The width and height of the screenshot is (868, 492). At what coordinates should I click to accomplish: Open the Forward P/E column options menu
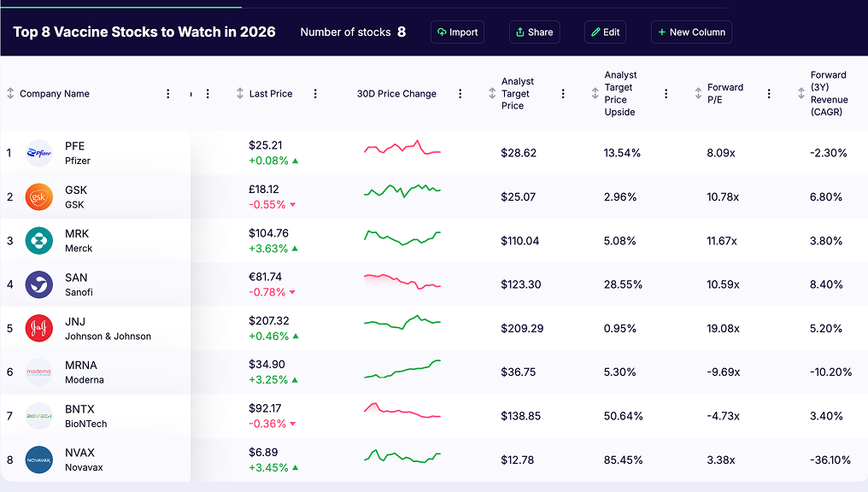click(769, 94)
